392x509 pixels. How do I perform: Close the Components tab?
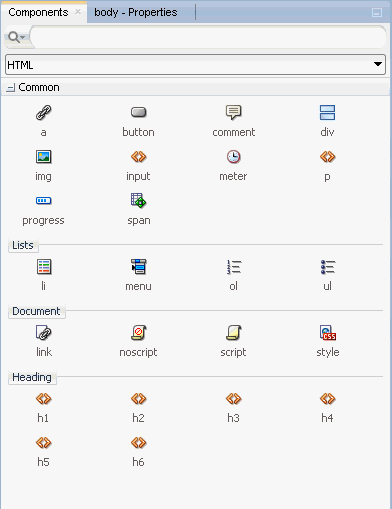pos(78,12)
